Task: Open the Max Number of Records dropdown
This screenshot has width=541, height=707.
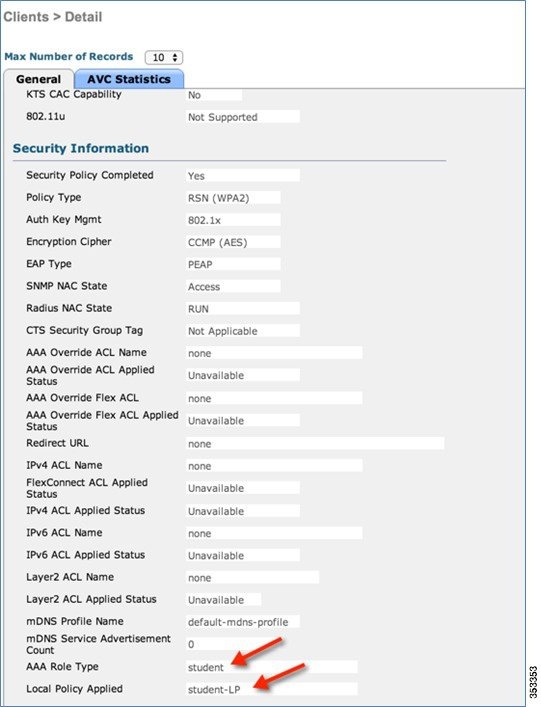Action: click(x=164, y=57)
